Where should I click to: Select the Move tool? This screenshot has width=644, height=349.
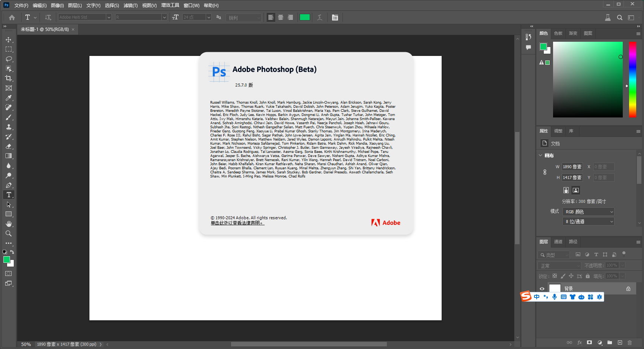[9, 40]
